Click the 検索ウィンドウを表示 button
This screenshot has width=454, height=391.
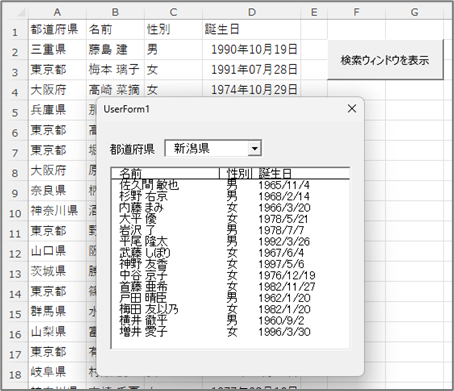point(385,60)
